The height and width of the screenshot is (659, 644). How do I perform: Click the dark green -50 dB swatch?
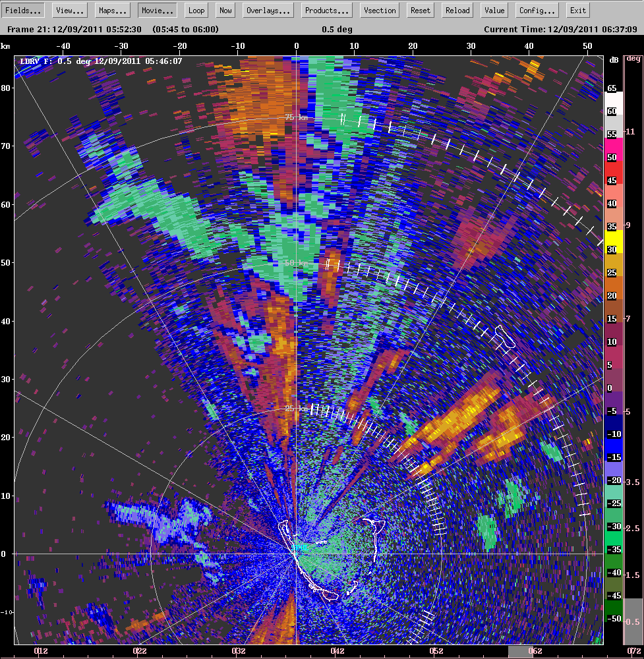(613, 611)
